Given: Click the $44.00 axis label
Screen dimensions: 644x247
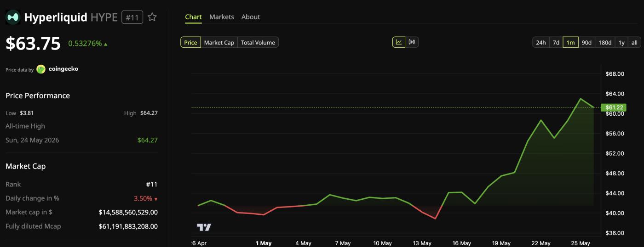Looking at the screenshot, I should click(x=614, y=193).
